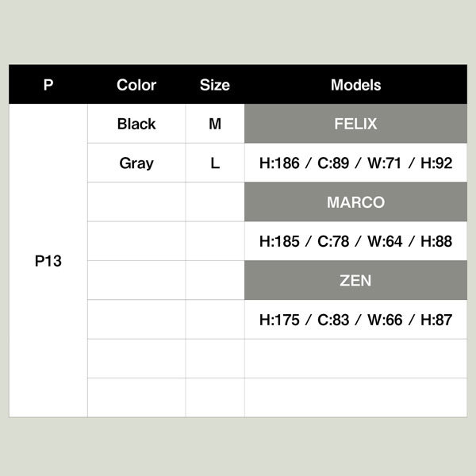Click the Size column header
This screenshot has height=476, width=476.
click(x=215, y=85)
